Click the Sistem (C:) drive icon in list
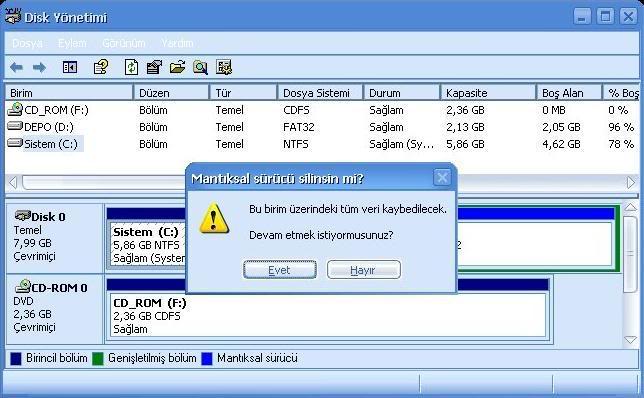The width and height of the screenshot is (644, 398). tap(15, 143)
